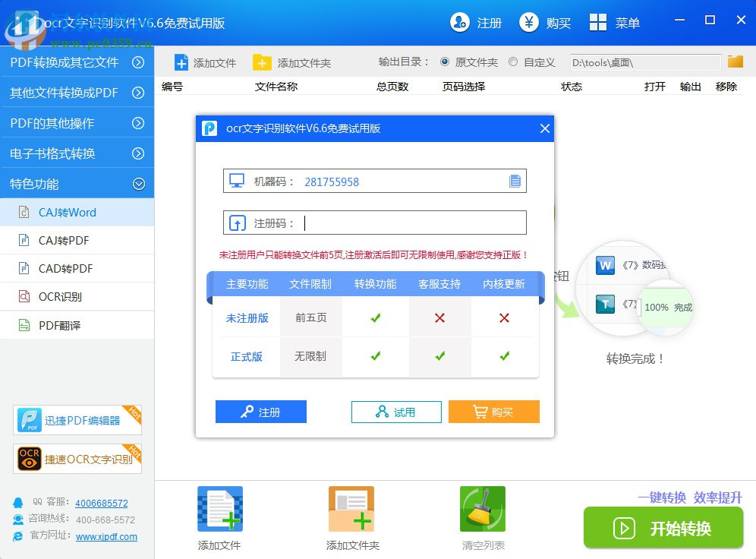Viewport: 756px width, 559px height.
Task: Minimize the main application window
Action: (679, 21)
